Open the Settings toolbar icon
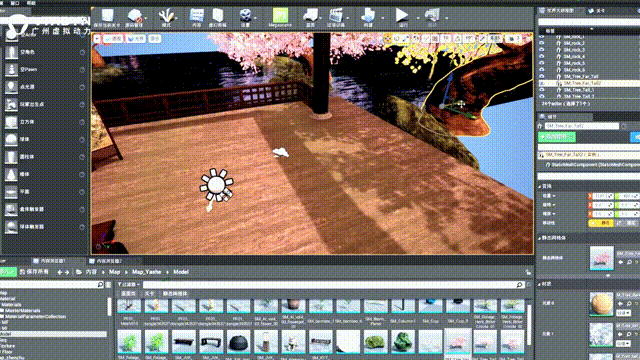Image resolution: width=640 pixels, height=360 pixels. 245,18
